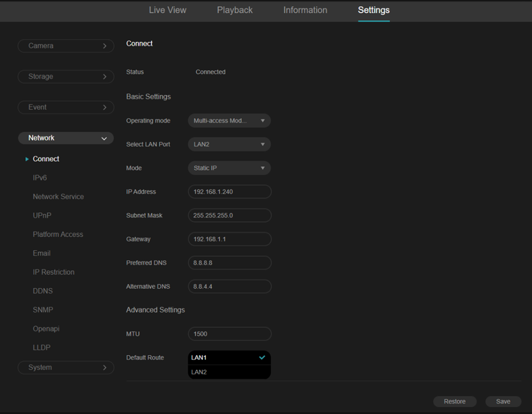The width and height of the screenshot is (532, 414).
Task: Open the Select LAN Port dropdown
Action: tap(229, 145)
